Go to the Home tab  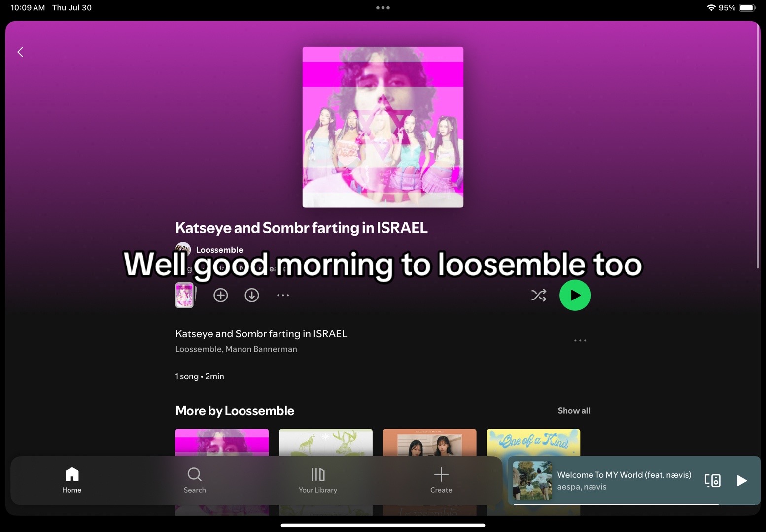(x=72, y=480)
